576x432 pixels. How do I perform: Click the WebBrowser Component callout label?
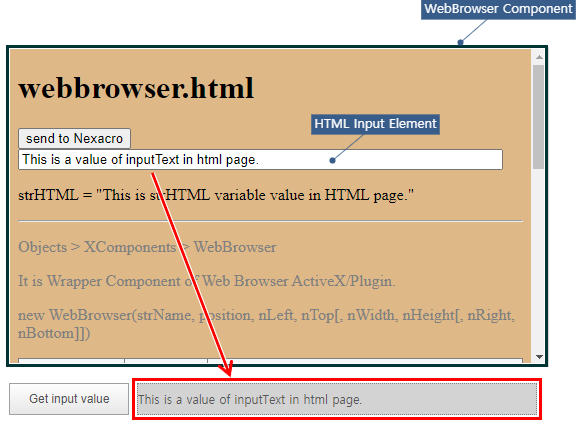[498, 9]
